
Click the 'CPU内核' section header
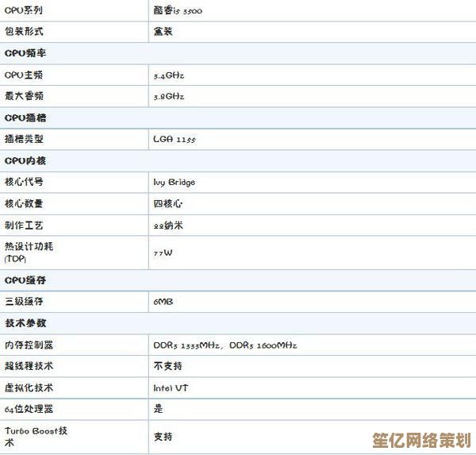(25, 160)
